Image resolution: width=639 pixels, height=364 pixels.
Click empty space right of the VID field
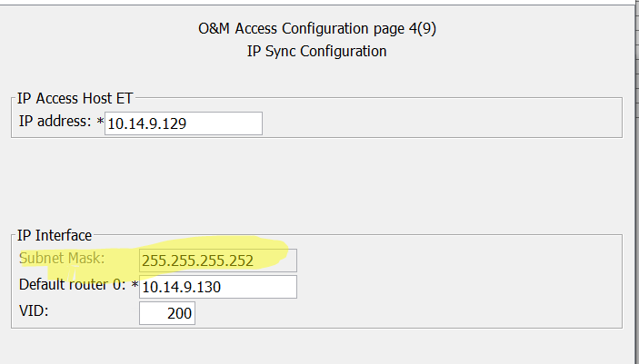click(409, 314)
